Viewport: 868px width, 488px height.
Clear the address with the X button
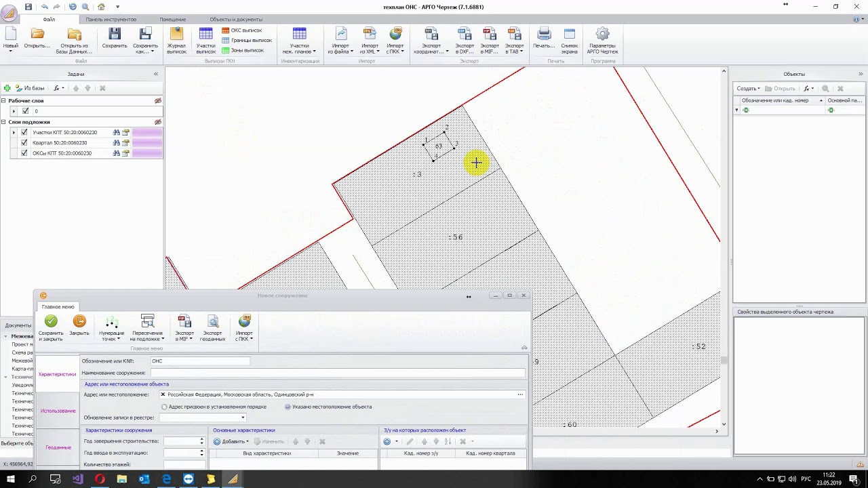coord(163,394)
